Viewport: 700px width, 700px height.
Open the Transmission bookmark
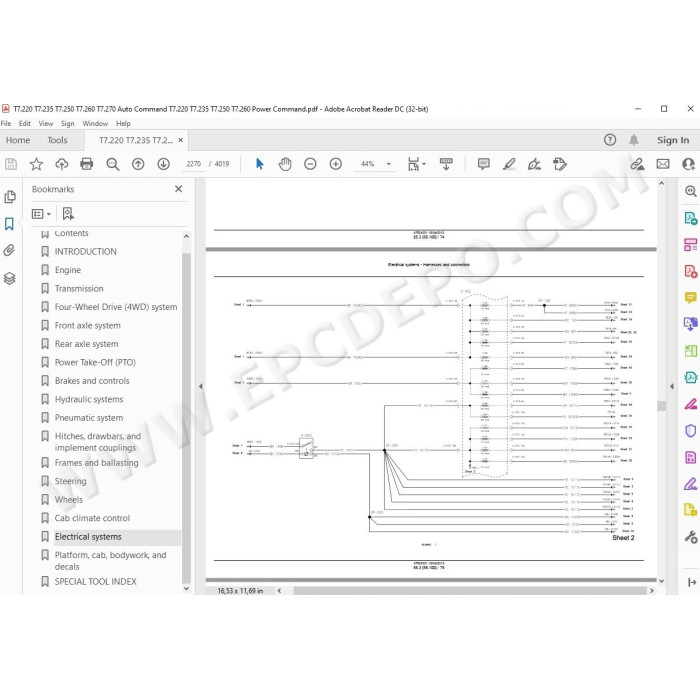(x=79, y=289)
